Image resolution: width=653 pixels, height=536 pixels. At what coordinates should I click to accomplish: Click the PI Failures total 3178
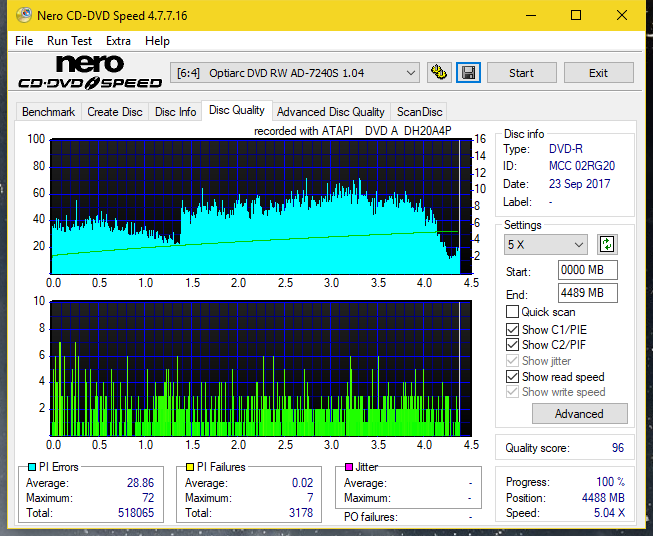(x=301, y=512)
